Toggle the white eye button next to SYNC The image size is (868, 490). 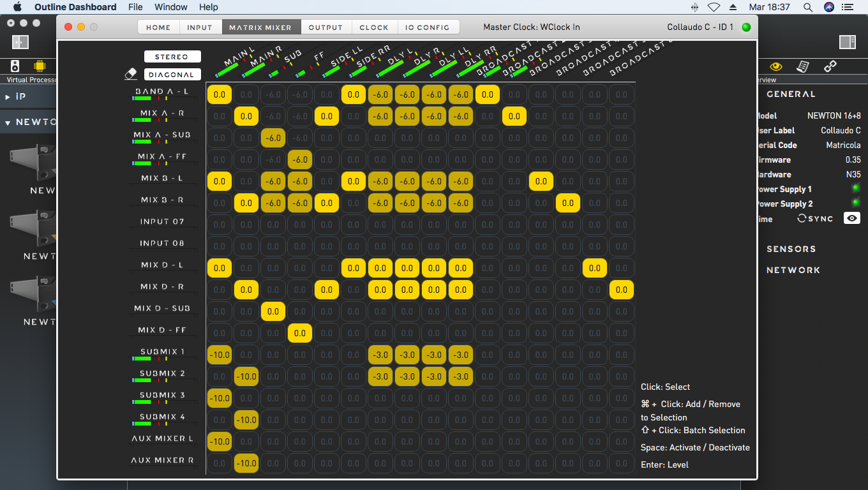click(851, 218)
